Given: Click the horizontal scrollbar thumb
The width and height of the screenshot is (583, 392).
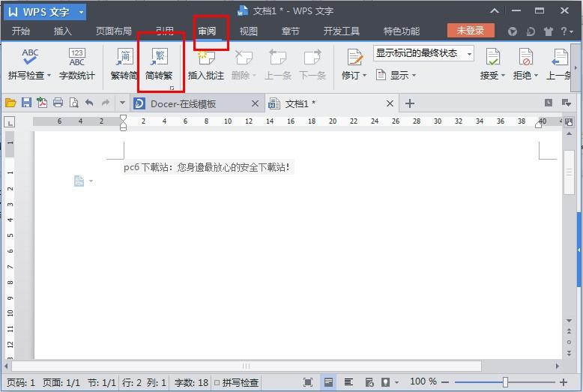Looking at the screenshot, I should (x=247, y=367).
